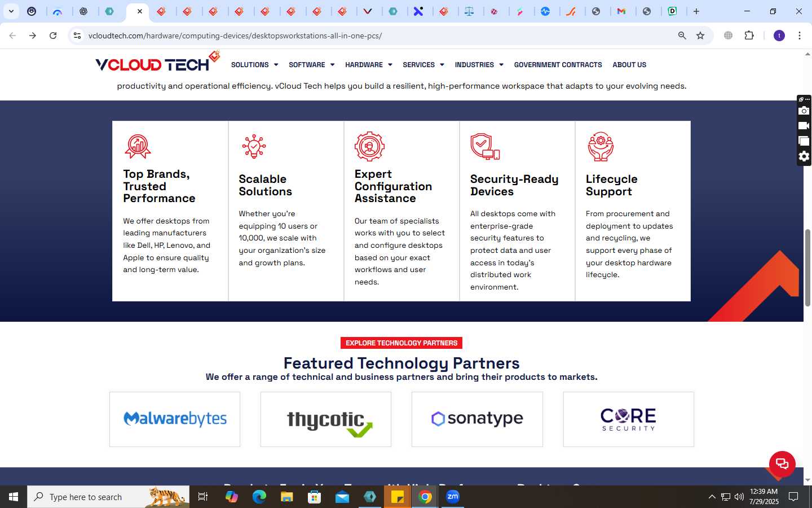Show hidden system tray icons
This screenshot has height=508, width=812.
[712, 497]
